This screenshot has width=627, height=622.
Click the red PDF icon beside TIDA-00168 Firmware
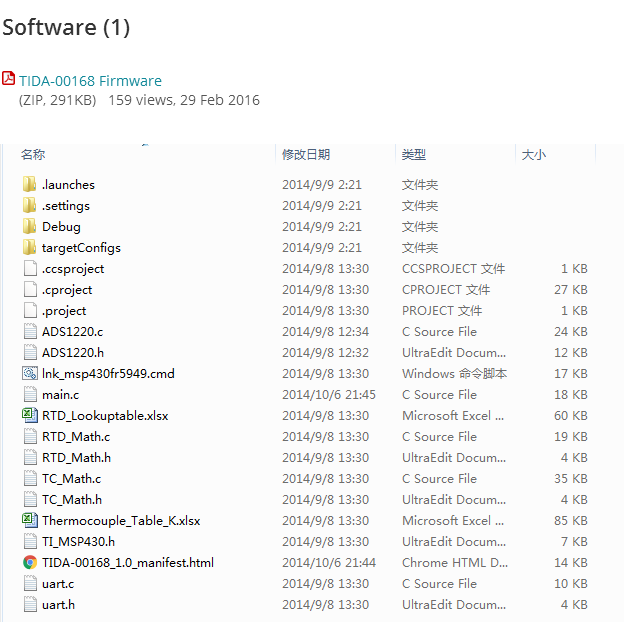[8, 78]
